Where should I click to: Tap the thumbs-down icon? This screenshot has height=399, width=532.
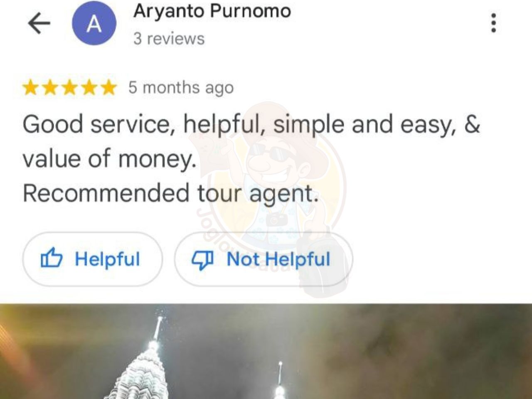202,259
